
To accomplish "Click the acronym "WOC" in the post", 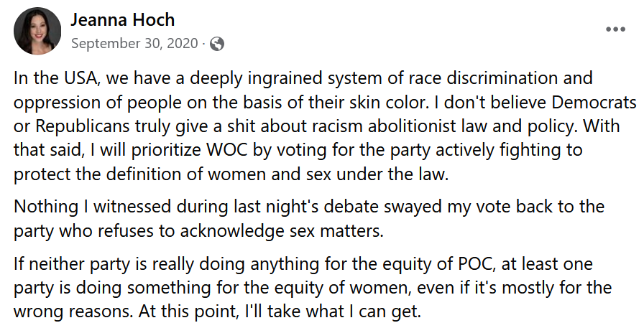I will point(227,150).
